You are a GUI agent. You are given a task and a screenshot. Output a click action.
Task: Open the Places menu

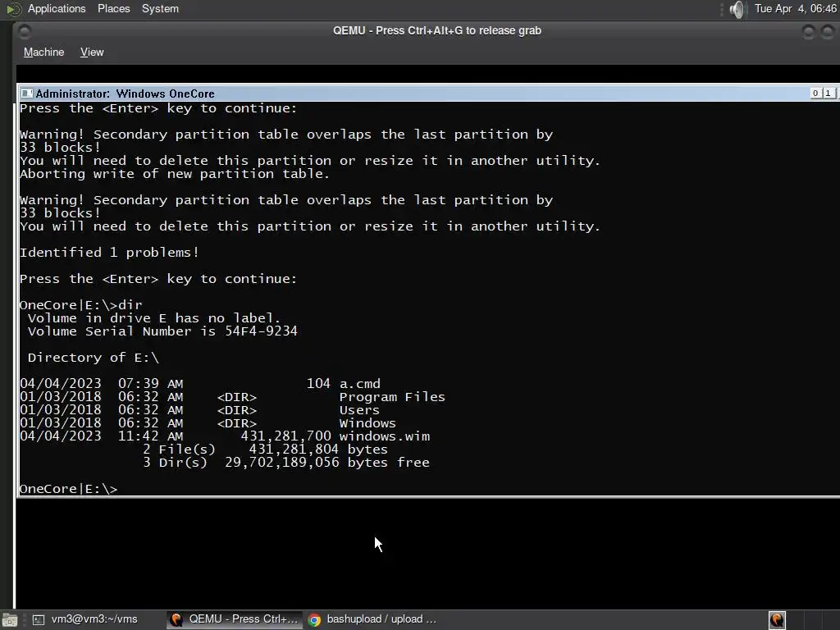coord(113,8)
